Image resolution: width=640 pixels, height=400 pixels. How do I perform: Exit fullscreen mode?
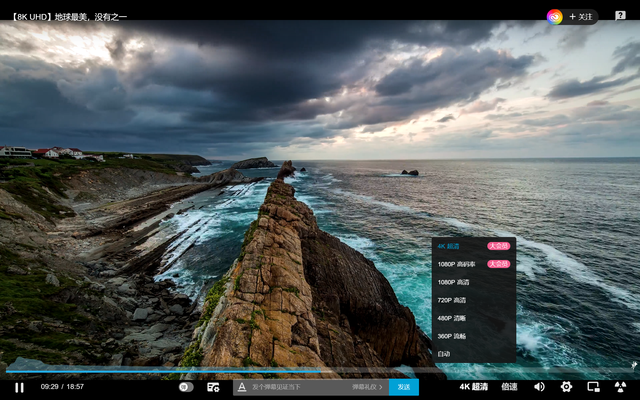620,387
